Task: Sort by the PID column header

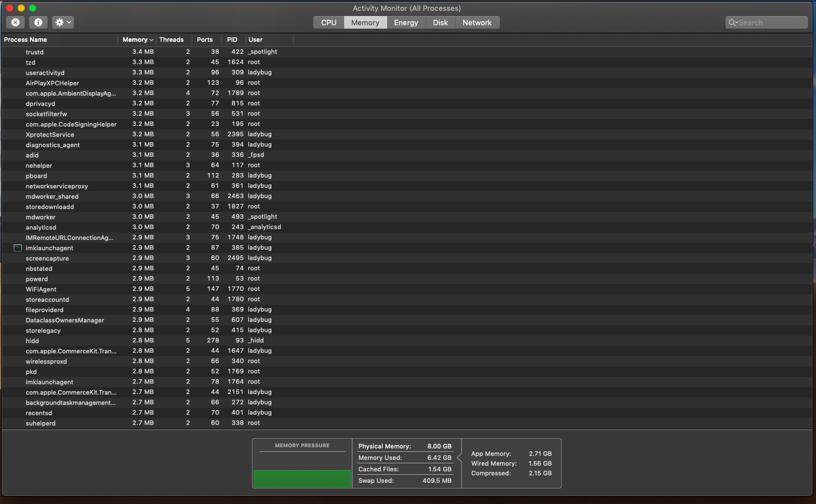Action: (234, 40)
